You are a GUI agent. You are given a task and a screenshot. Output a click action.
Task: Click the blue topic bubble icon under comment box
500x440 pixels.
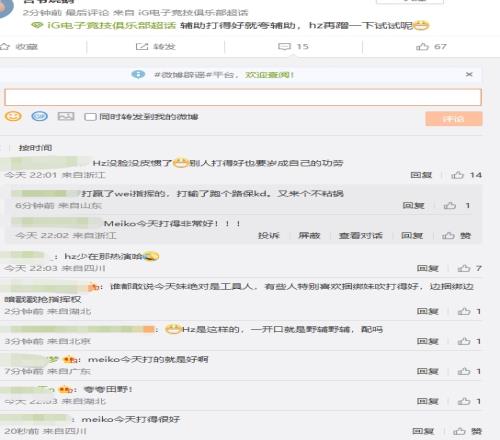(40, 116)
